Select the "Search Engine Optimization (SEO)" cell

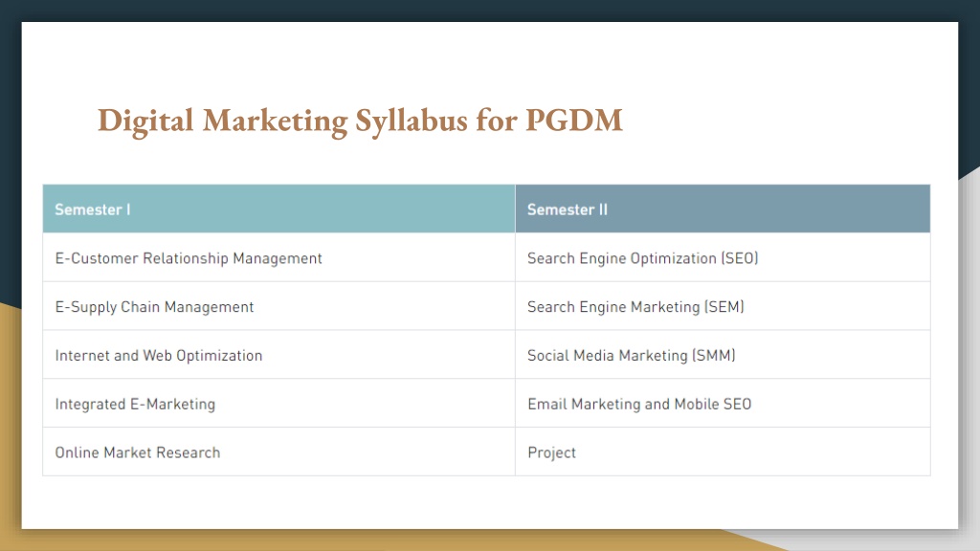click(x=723, y=257)
